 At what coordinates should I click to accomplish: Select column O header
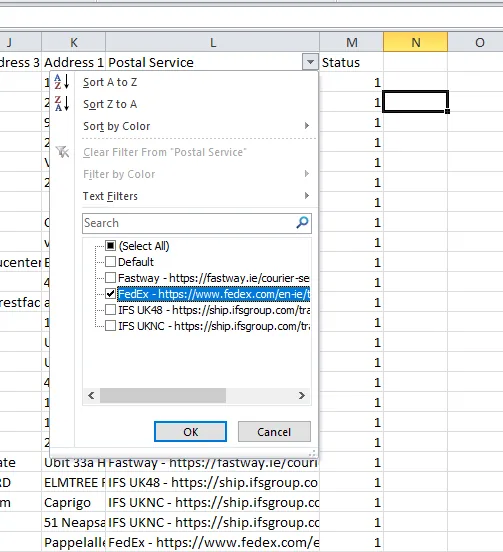click(476, 42)
